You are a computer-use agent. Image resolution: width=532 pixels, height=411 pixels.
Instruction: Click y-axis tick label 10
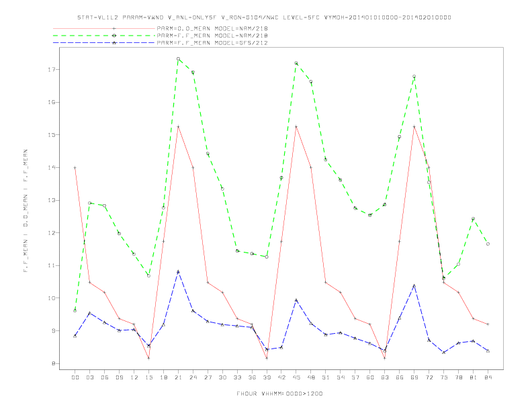tap(51, 298)
